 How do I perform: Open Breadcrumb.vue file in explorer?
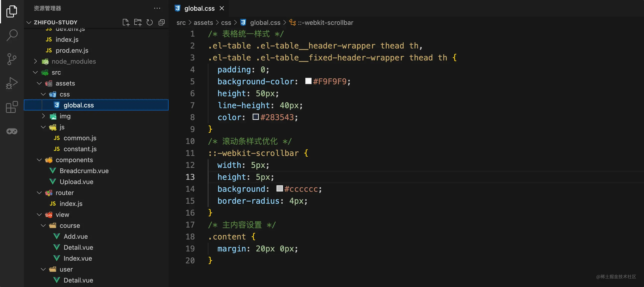point(84,171)
